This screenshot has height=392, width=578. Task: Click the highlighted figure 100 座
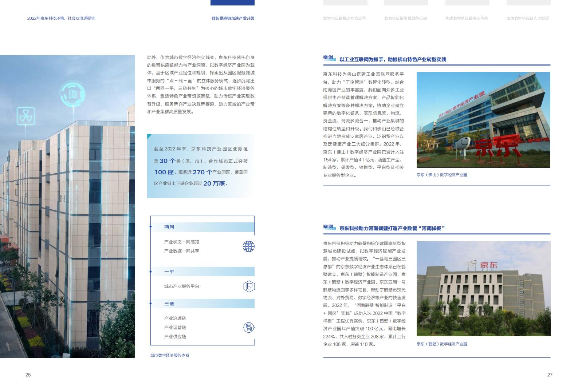(164, 172)
